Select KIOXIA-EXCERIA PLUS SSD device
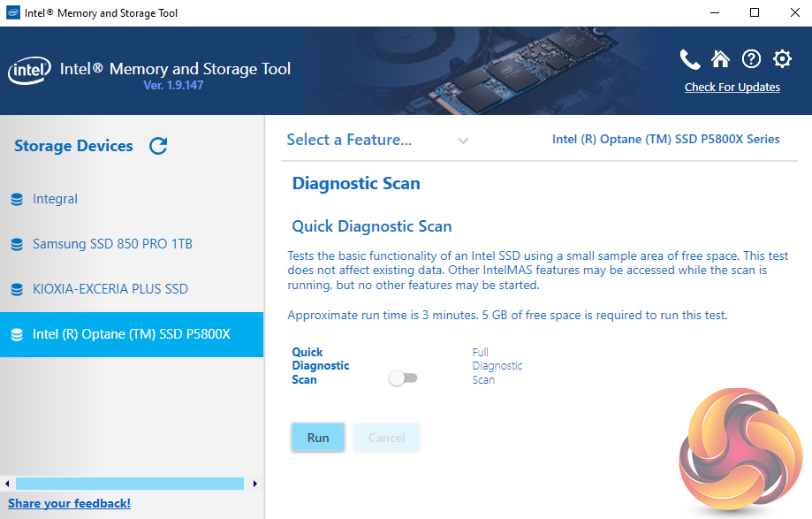 (132, 289)
